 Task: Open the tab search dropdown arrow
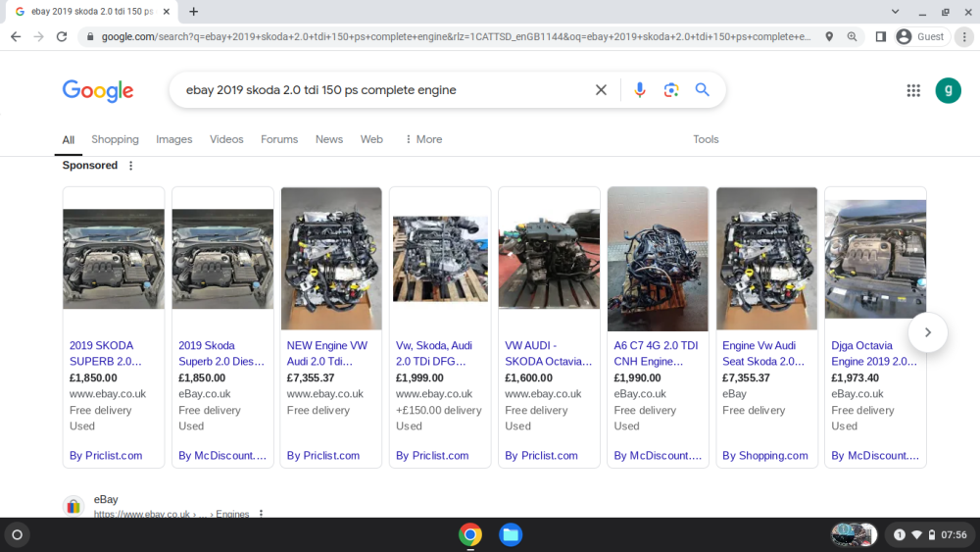pos(895,11)
